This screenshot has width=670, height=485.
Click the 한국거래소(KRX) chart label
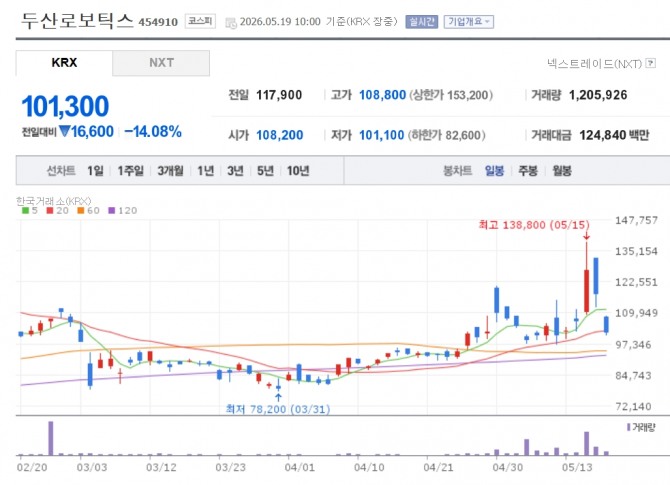[53, 201]
